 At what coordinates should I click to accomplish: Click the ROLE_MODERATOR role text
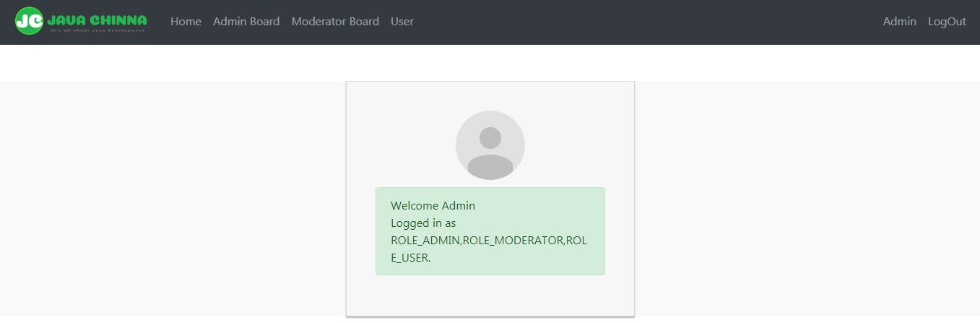(x=512, y=241)
